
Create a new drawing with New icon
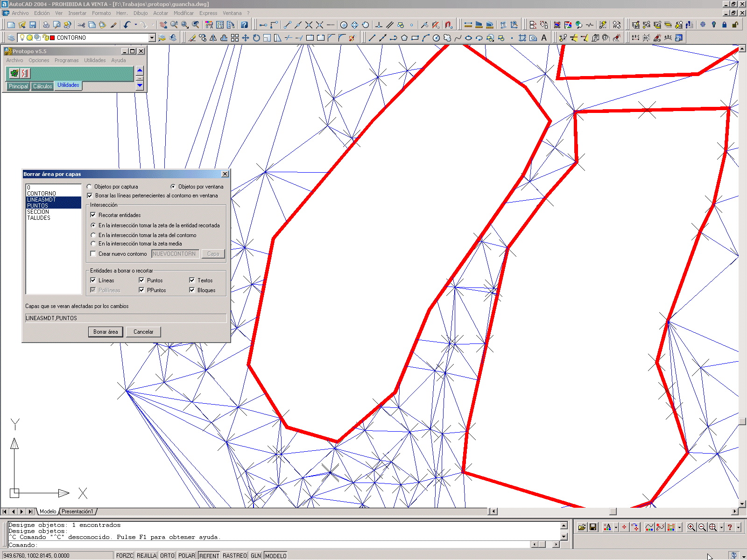click(11, 25)
